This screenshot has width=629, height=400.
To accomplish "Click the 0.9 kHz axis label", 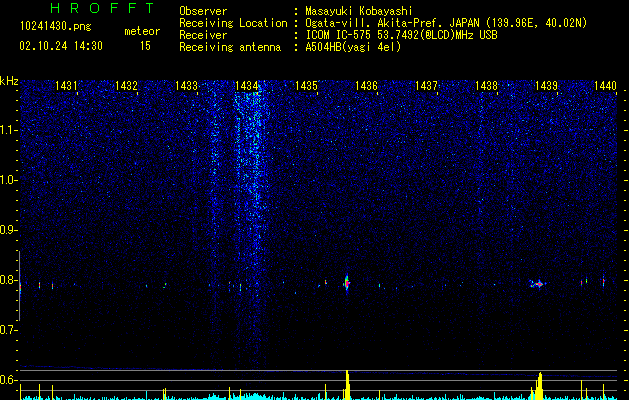I will (x=9, y=230).
